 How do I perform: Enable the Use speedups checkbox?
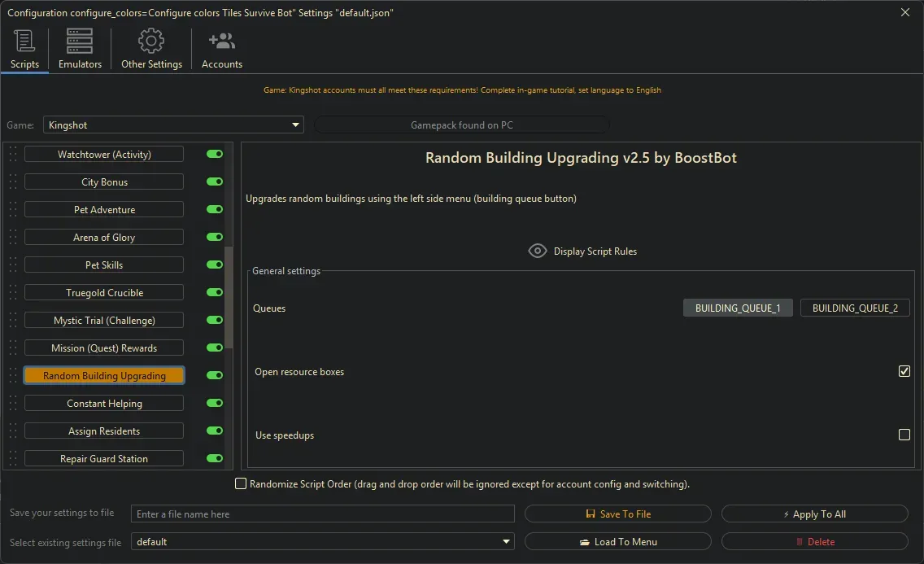tap(904, 435)
